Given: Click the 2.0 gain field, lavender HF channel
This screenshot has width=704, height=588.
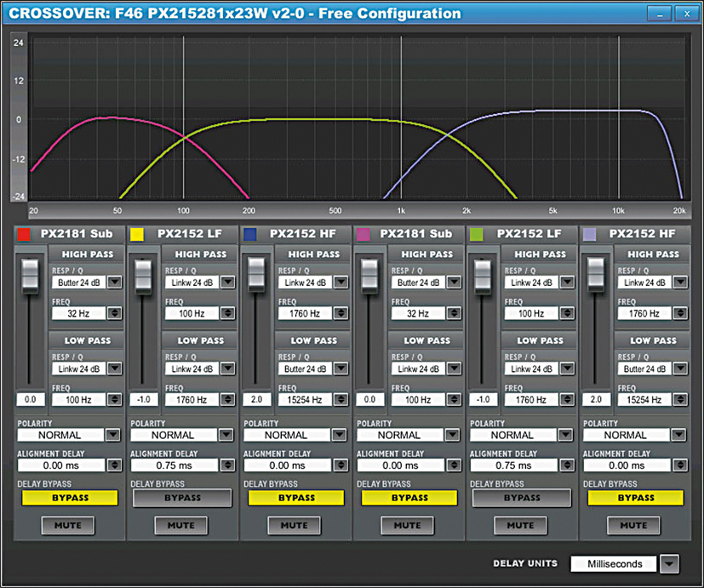Looking at the screenshot, I should tap(596, 399).
